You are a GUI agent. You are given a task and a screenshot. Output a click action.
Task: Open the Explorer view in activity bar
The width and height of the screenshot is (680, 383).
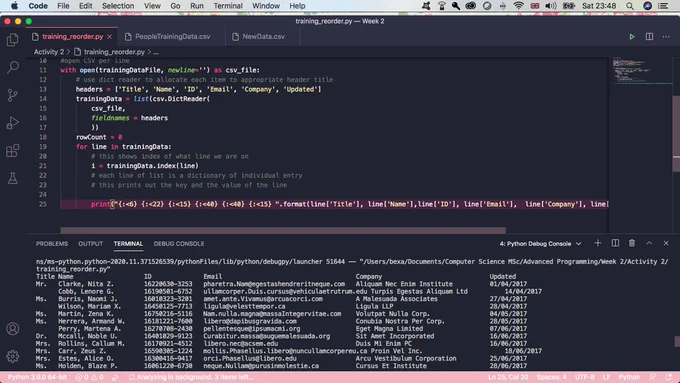pos(13,40)
